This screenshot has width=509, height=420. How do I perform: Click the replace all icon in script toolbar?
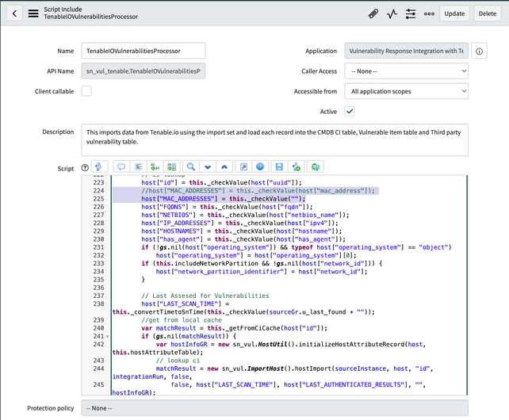tap(172, 167)
